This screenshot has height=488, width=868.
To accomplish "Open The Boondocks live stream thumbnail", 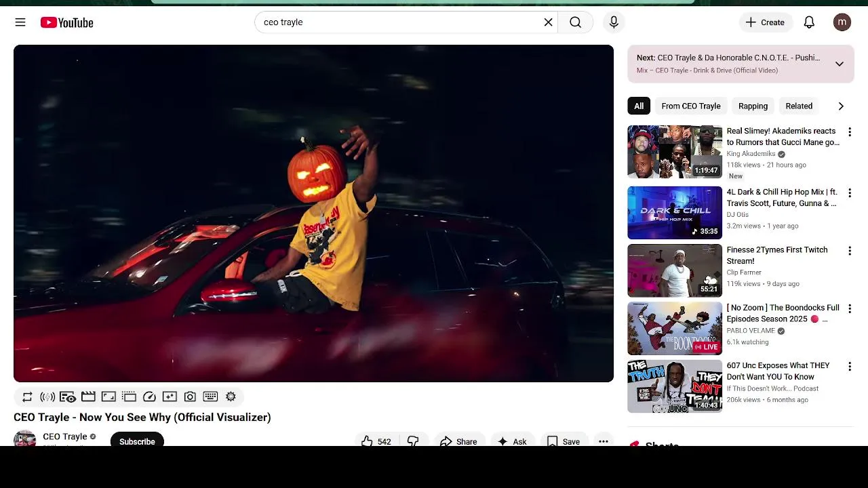I will pyautogui.click(x=675, y=329).
